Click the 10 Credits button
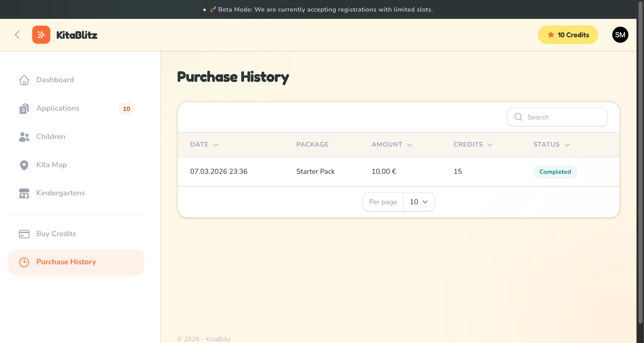This screenshot has width=644, height=343. [x=568, y=35]
